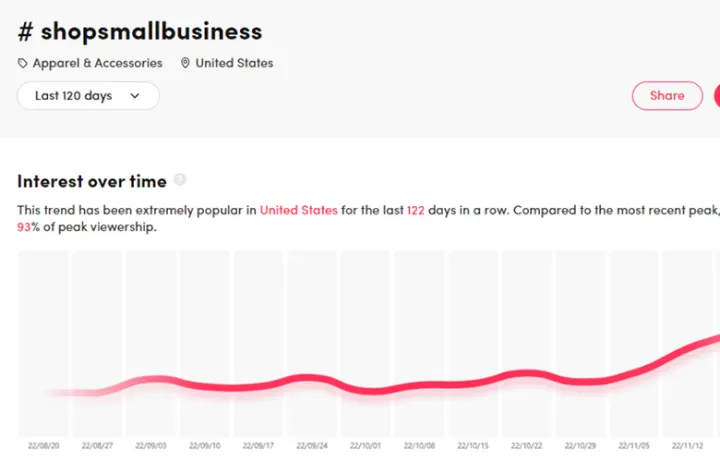The height and width of the screenshot is (462, 720).
Task: Click the red button right of Share
Action: pyautogui.click(x=716, y=96)
